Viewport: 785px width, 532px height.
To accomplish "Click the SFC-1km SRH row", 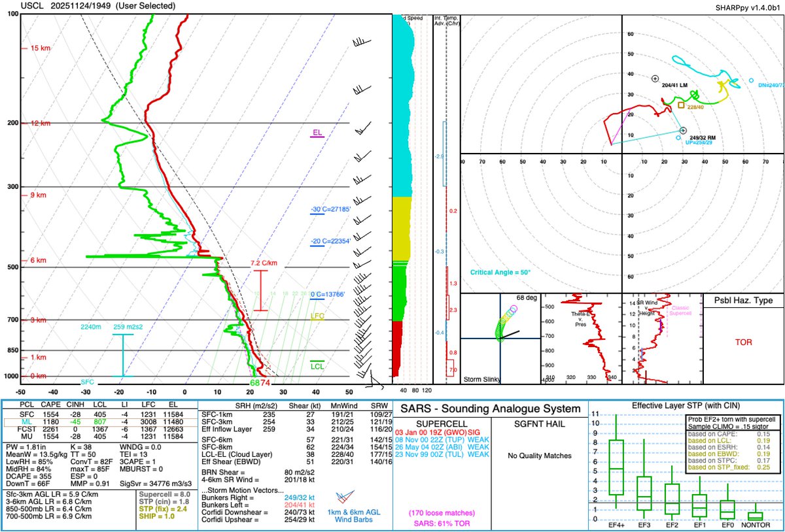I will 296,415.
